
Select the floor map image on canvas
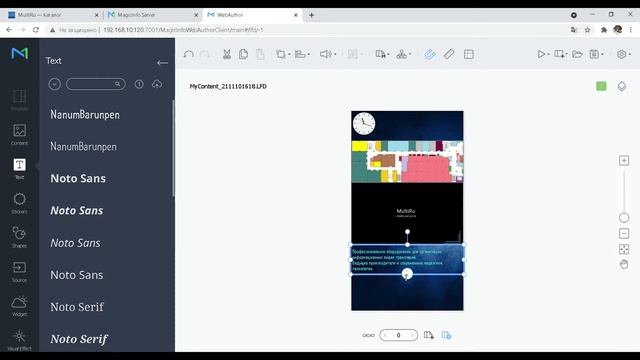coord(407,162)
